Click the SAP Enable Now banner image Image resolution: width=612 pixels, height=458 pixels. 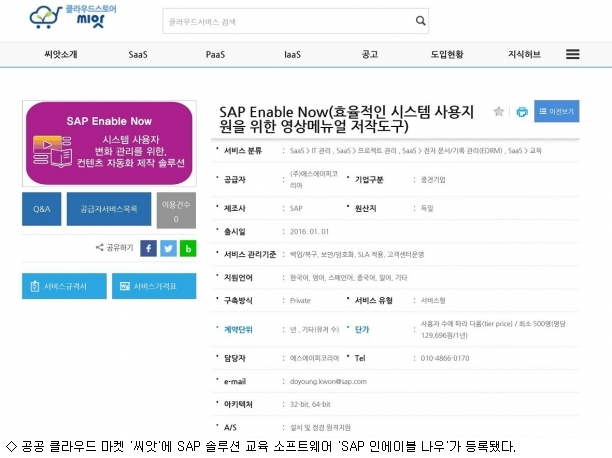(109, 143)
